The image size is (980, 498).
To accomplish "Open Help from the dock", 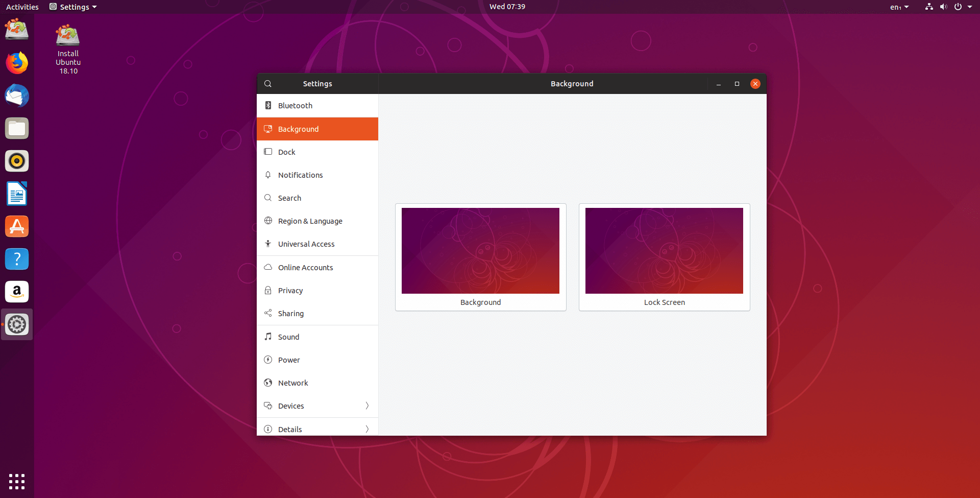I will point(17,259).
